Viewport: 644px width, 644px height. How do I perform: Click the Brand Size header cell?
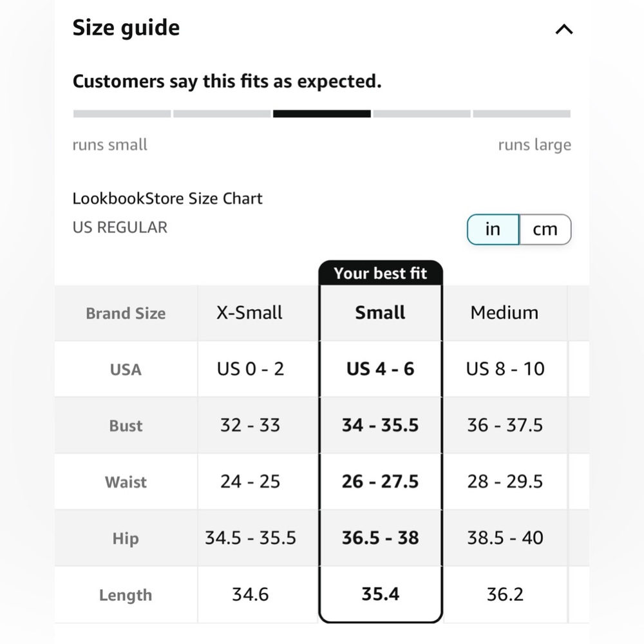click(126, 313)
